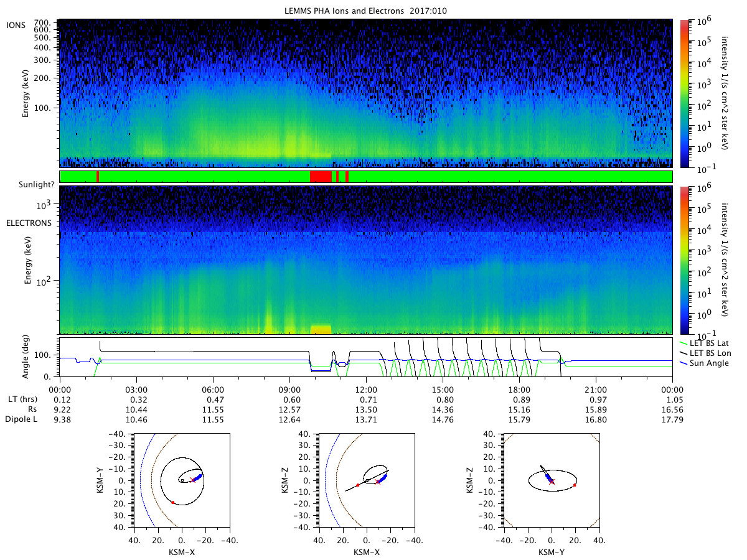
Task: Click the KSM-Z axis label of middle orbit plot
Action: (x=286, y=480)
